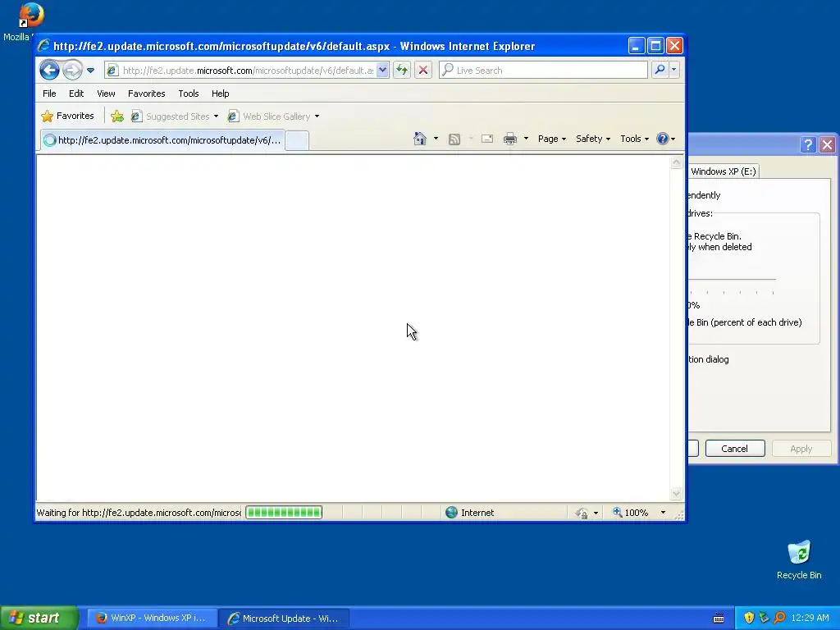Open the Favorites center star button

[68, 116]
